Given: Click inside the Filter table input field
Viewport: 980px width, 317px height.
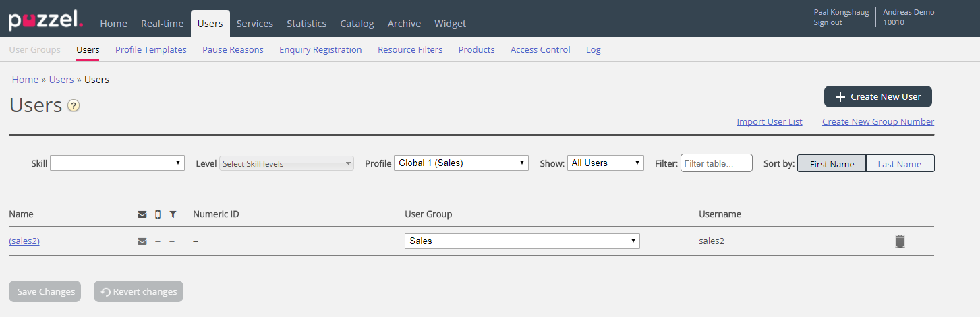Looking at the screenshot, I should (716, 163).
